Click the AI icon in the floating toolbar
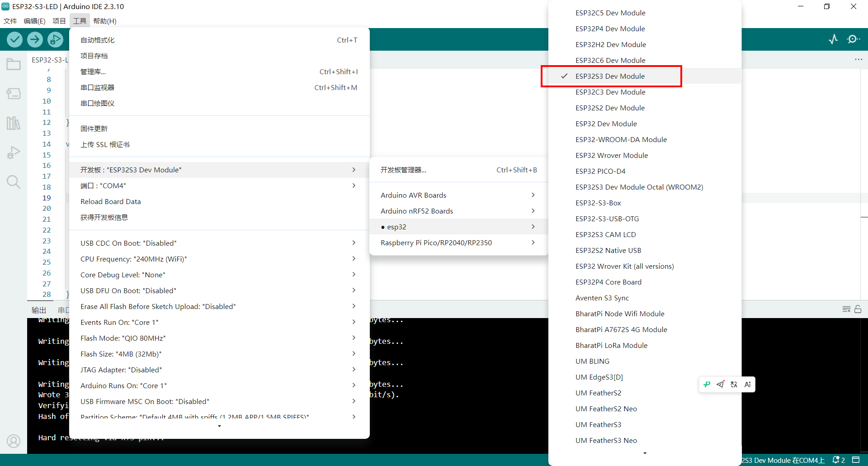The width and height of the screenshot is (868, 466). (748, 385)
